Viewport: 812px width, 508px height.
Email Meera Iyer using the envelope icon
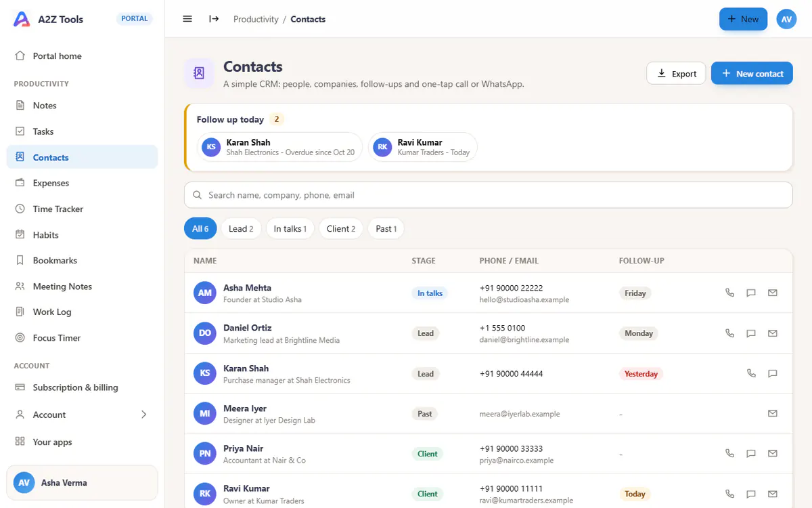773,413
